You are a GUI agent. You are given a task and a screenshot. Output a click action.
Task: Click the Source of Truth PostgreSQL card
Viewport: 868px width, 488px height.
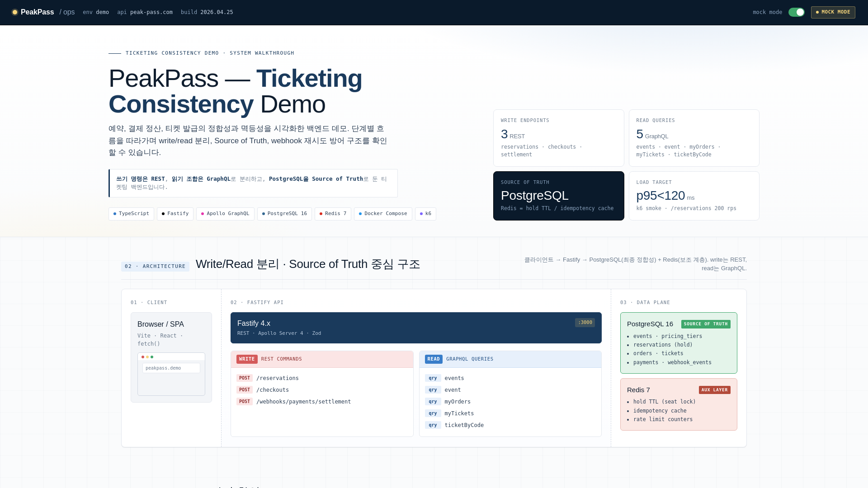558,196
